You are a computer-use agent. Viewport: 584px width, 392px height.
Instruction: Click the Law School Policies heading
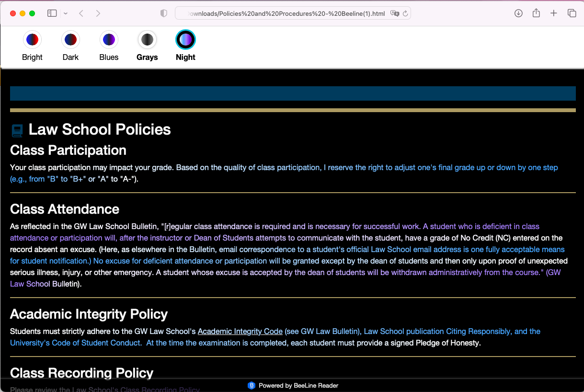point(100,129)
